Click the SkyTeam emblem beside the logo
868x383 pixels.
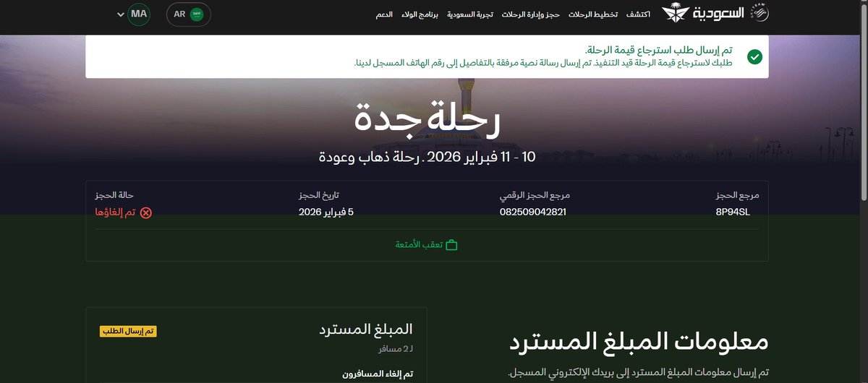[x=758, y=14]
